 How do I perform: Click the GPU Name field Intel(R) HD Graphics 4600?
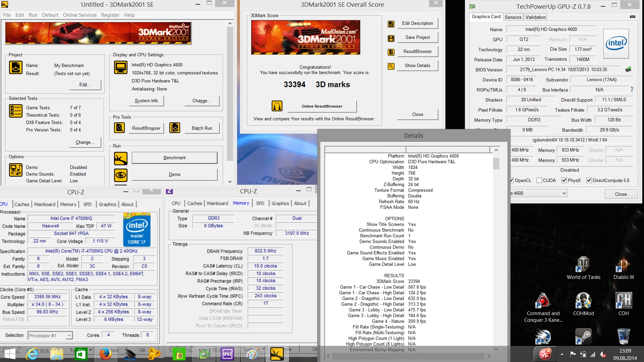click(551, 29)
